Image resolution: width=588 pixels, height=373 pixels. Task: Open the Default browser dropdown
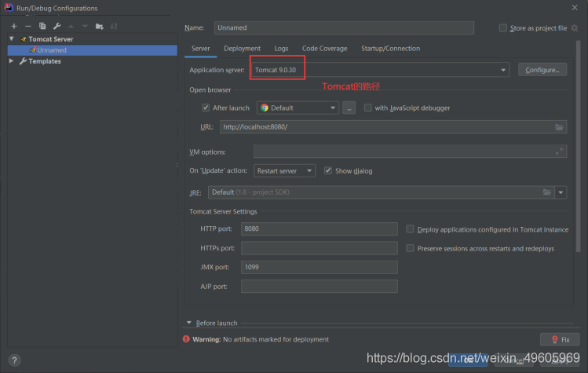[298, 108]
